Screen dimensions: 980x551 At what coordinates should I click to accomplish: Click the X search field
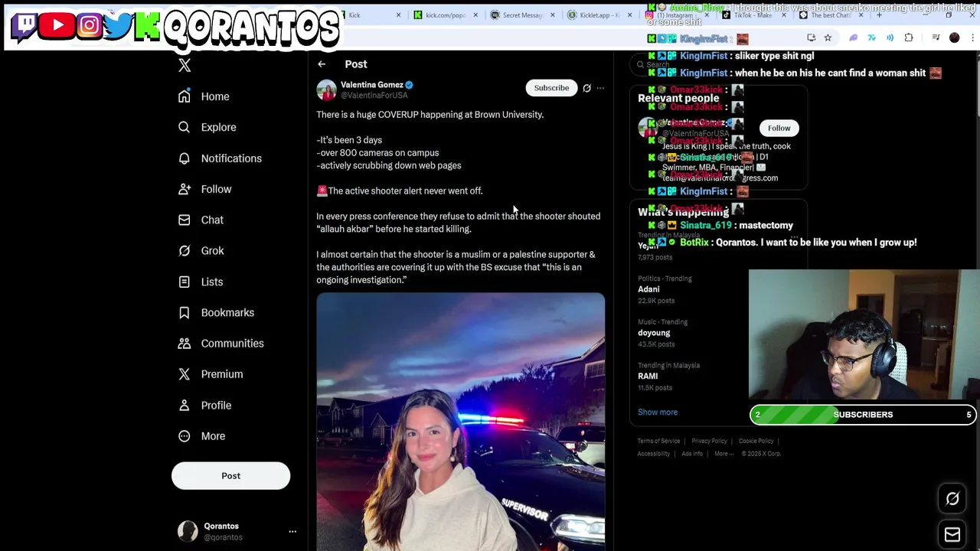point(720,65)
